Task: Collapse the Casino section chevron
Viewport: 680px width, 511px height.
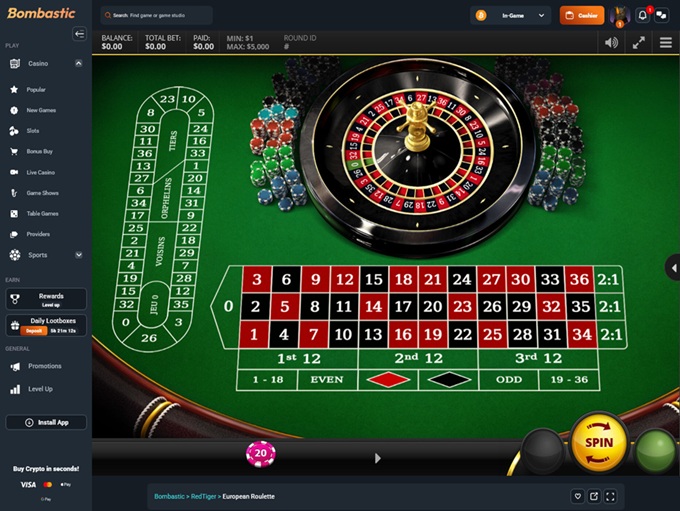Action: coord(78,63)
